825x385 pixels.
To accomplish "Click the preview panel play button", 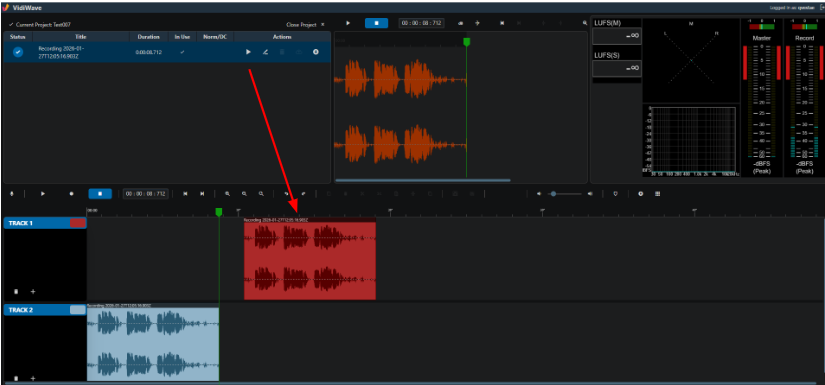I will pos(348,23).
